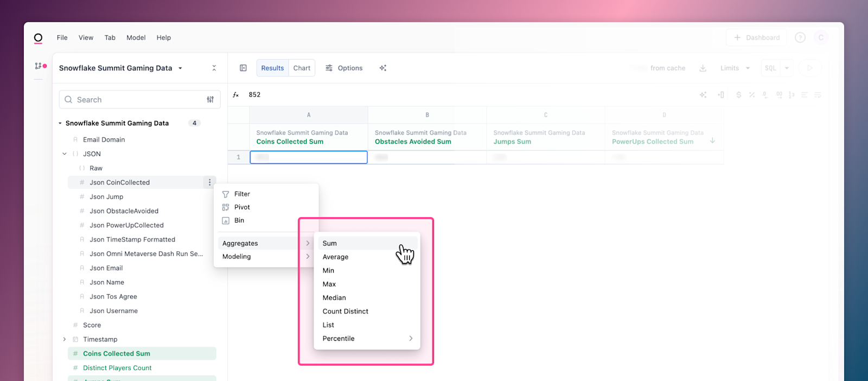Image resolution: width=868 pixels, height=381 pixels.
Task: Choose Count Distinct aggregate
Action: click(367, 311)
